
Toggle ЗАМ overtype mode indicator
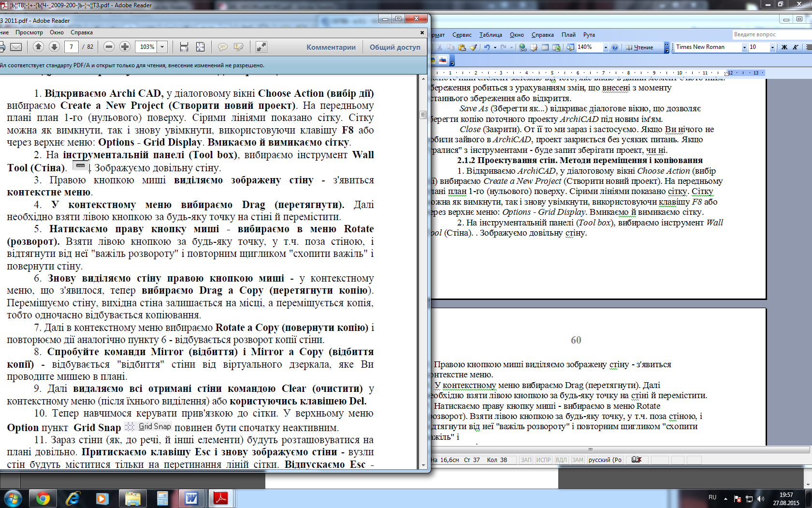[x=578, y=460]
